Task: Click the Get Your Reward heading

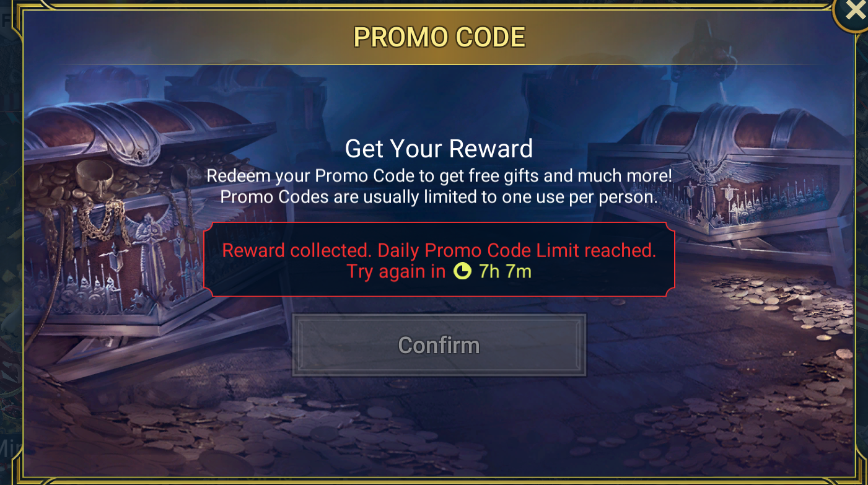Action: click(439, 149)
